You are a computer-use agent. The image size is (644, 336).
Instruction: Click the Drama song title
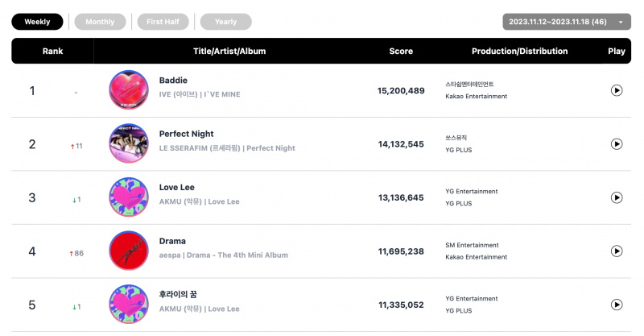[x=172, y=241]
